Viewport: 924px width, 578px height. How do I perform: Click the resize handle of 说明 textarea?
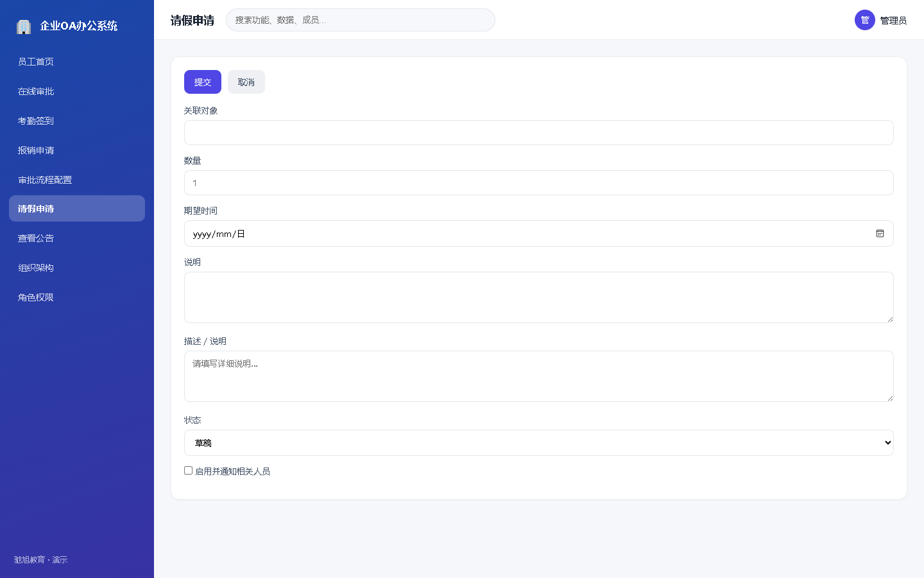click(x=890, y=319)
